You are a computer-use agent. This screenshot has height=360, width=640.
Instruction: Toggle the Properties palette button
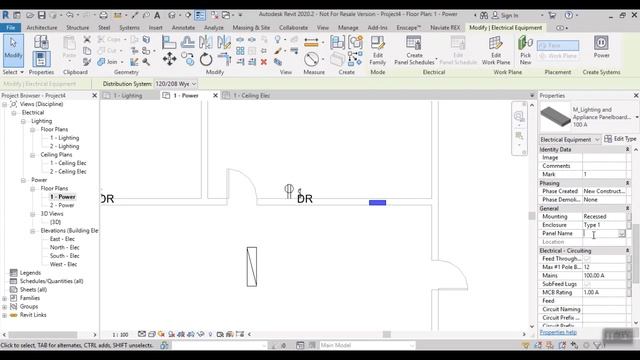point(41,59)
